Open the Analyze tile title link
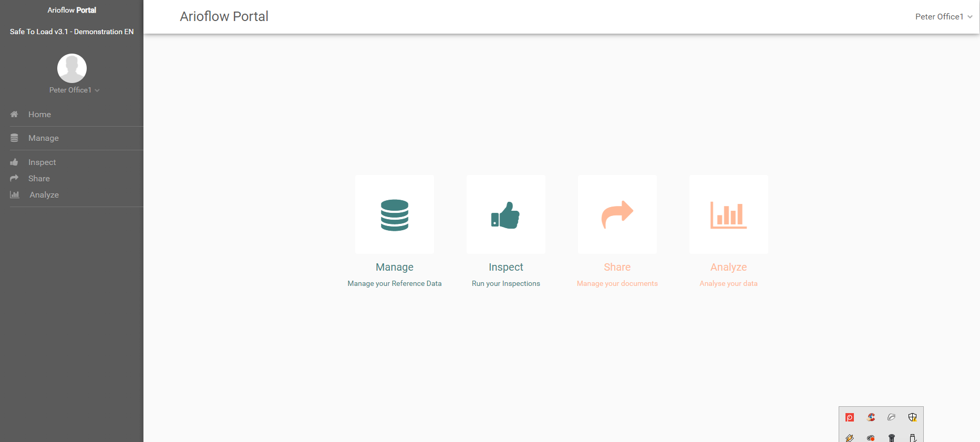 point(728,267)
